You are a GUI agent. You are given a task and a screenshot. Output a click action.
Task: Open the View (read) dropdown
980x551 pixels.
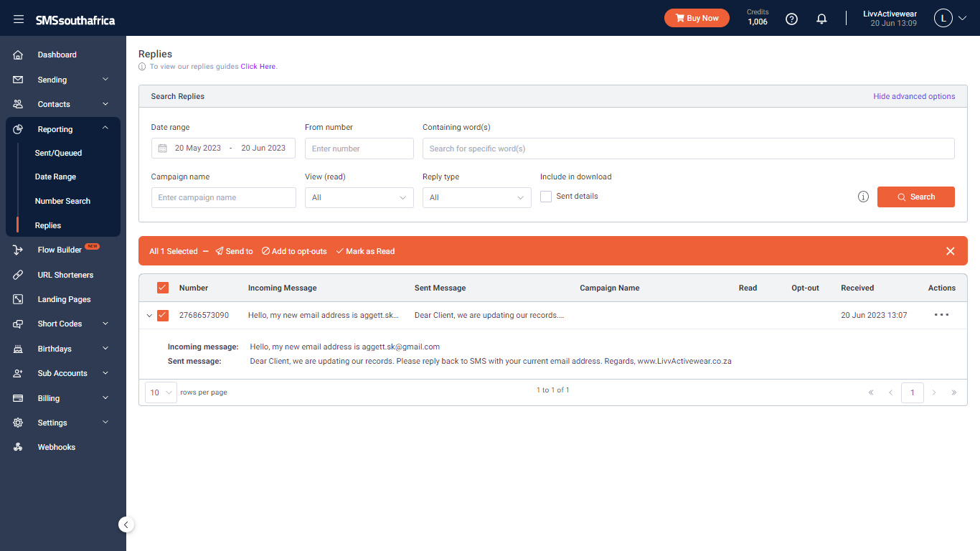coord(359,197)
